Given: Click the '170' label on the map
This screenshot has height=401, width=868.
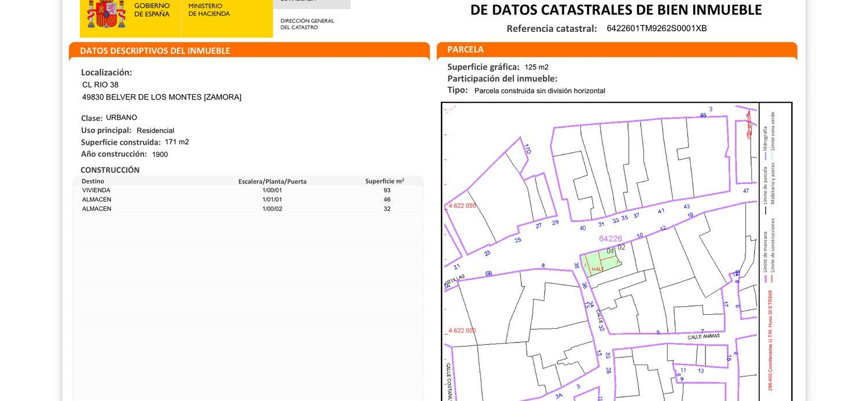Looking at the screenshot, I should [x=527, y=149].
